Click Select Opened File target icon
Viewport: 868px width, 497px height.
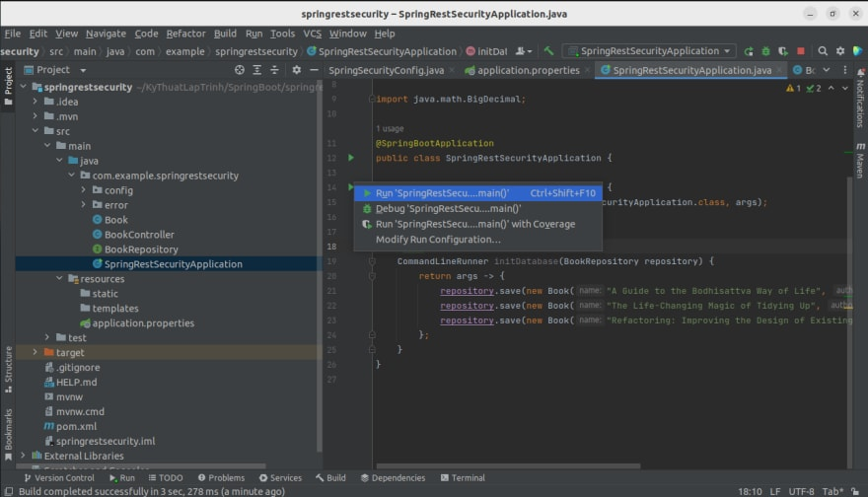tap(239, 70)
